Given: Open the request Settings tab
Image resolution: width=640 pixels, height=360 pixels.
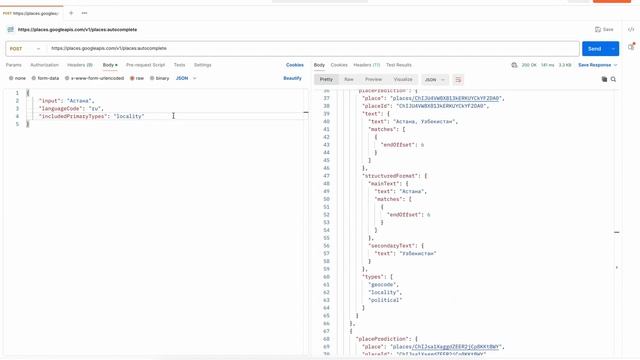Looking at the screenshot, I should [x=202, y=65].
